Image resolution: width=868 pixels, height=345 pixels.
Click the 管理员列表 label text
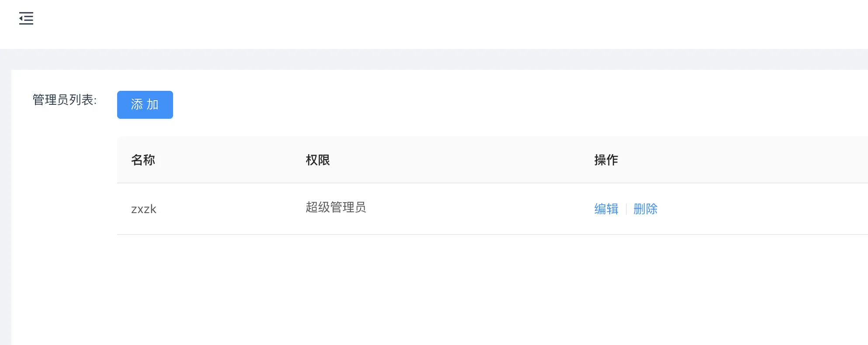(x=65, y=100)
